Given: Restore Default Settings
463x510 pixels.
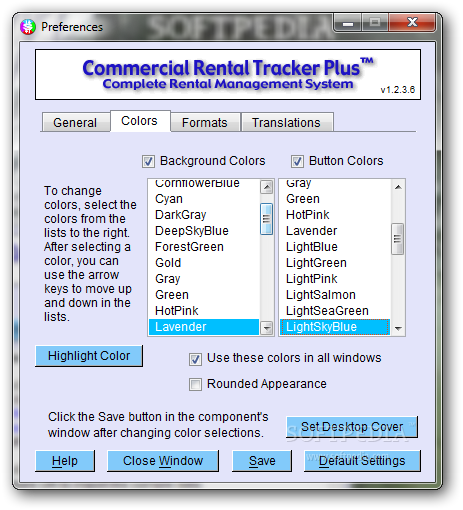Looking at the screenshot, I should (362, 461).
